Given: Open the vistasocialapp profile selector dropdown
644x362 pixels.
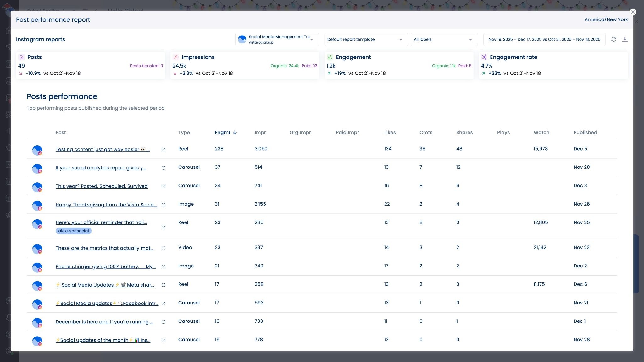Looking at the screenshot, I should coord(277,39).
